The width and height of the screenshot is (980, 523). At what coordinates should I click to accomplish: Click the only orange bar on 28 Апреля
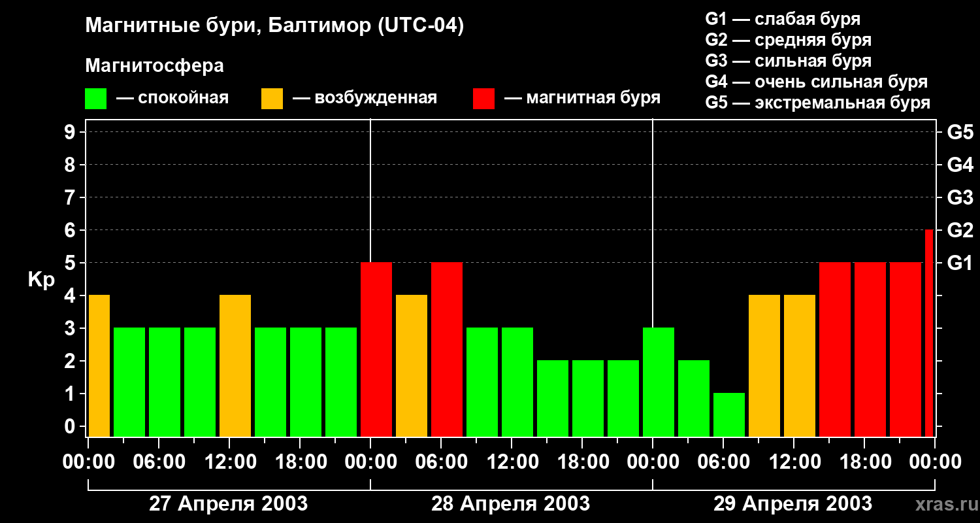[x=412, y=366]
